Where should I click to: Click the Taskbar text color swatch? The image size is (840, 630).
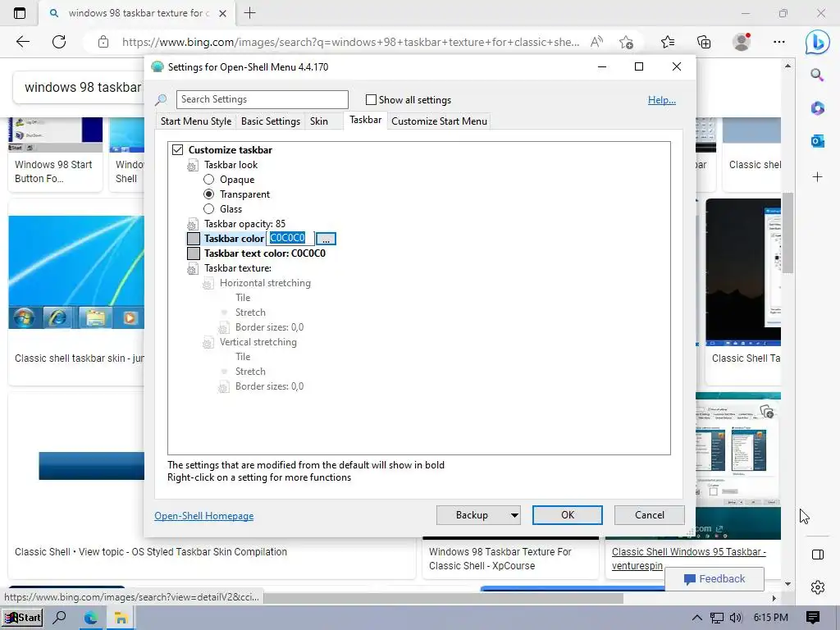click(194, 253)
